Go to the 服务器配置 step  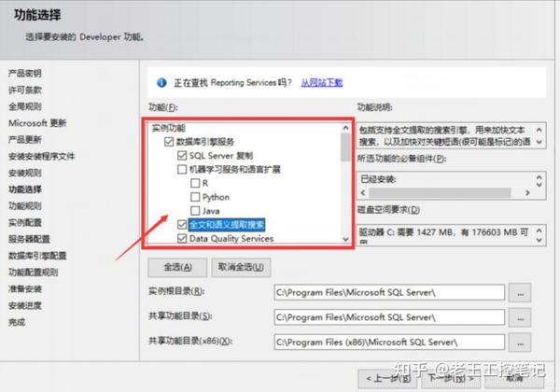[x=29, y=239]
